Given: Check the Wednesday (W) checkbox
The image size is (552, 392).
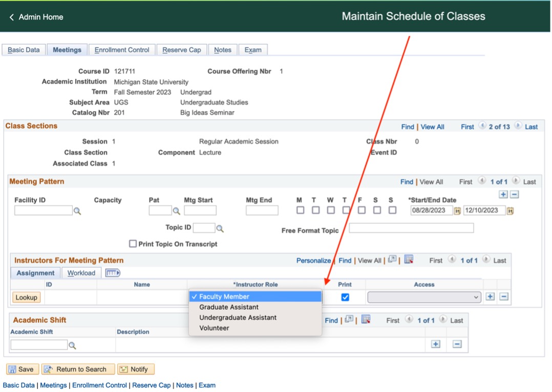Looking at the screenshot, I should [x=331, y=210].
